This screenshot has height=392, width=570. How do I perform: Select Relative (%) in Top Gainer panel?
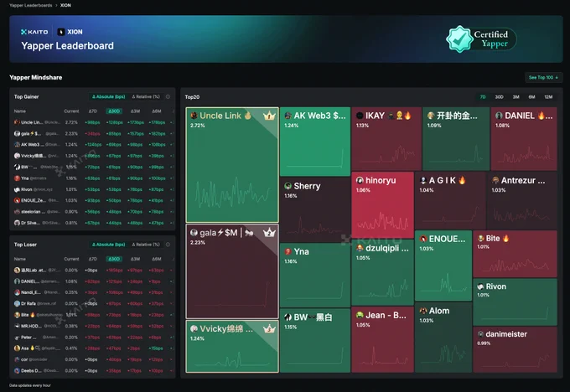(x=146, y=96)
